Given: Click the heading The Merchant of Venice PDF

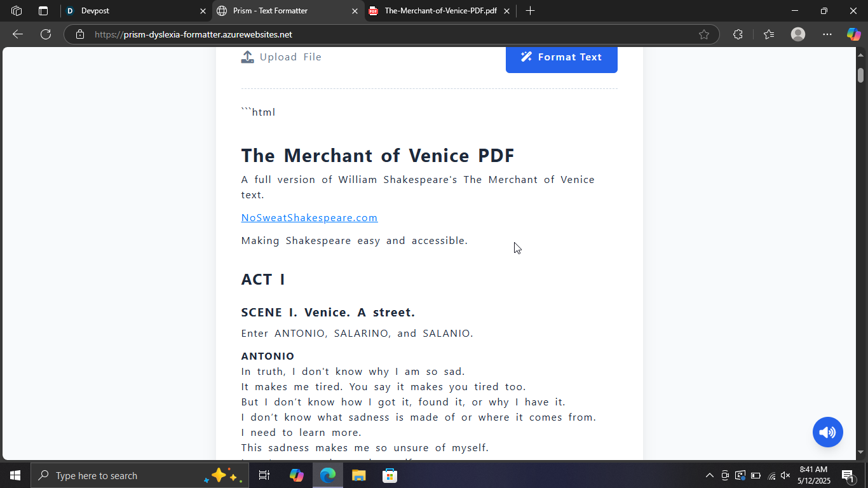Looking at the screenshot, I should (x=377, y=156).
